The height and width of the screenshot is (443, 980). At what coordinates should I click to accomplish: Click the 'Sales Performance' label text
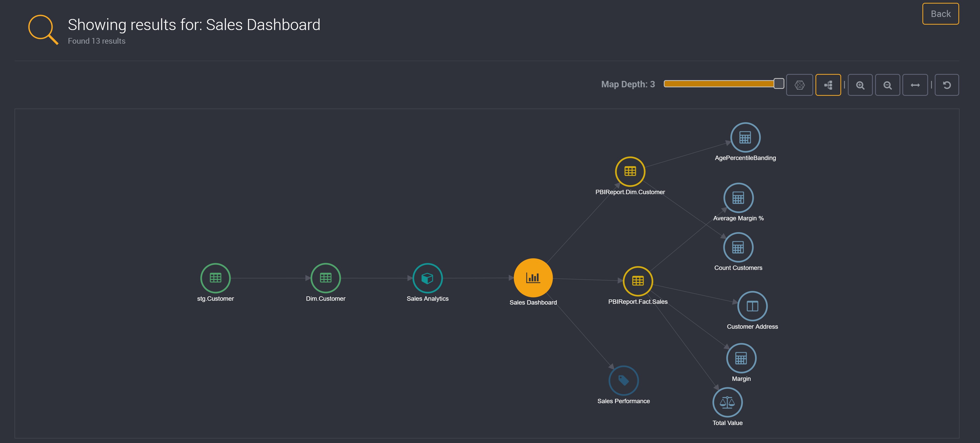click(x=623, y=401)
